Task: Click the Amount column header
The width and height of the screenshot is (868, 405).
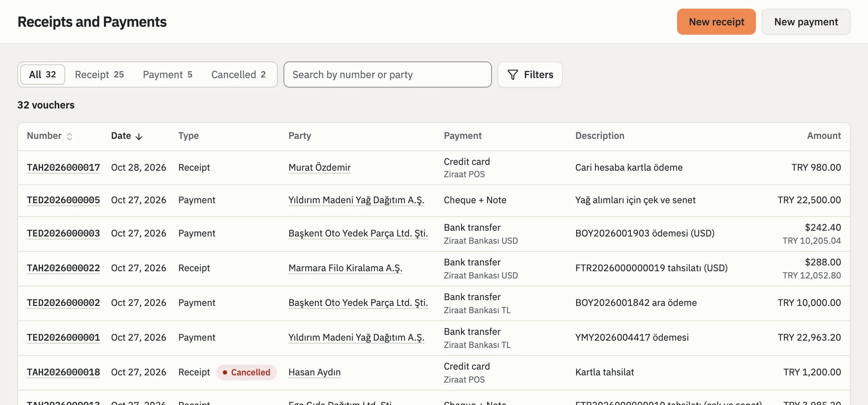Action: 824,136
